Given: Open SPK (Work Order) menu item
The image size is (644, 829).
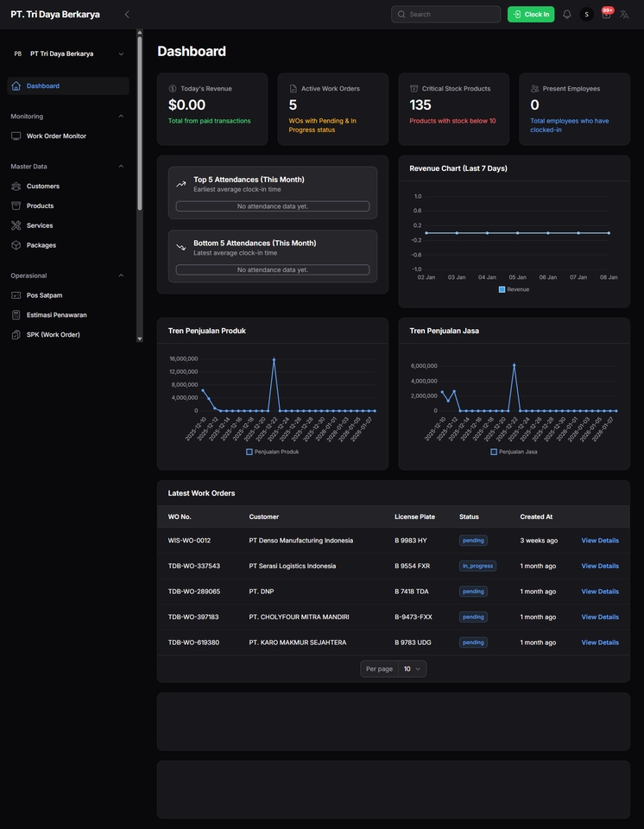Looking at the screenshot, I should [x=53, y=335].
